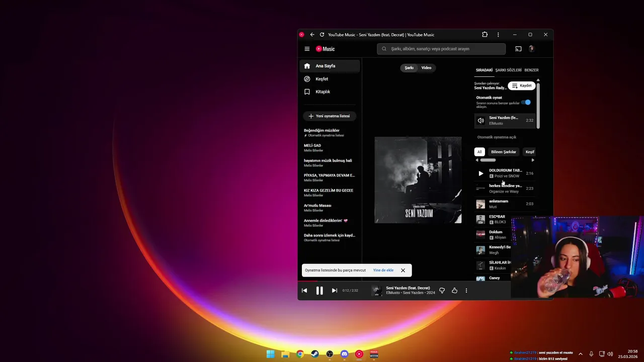
Task: Open Daha sonra izlemek için kaydedilenler playlist
Action: click(330, 237)
